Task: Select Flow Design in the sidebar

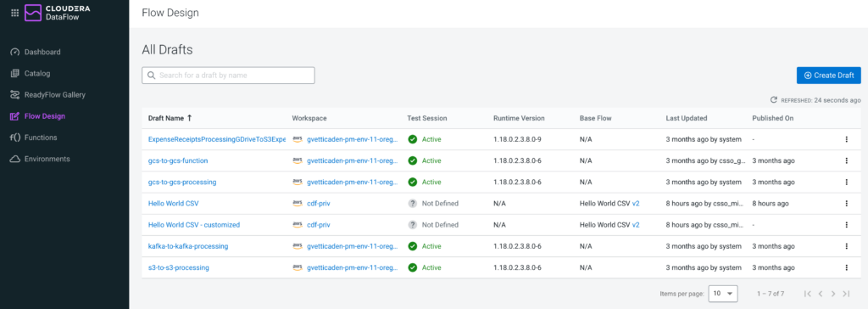Action: pos(37,116)
